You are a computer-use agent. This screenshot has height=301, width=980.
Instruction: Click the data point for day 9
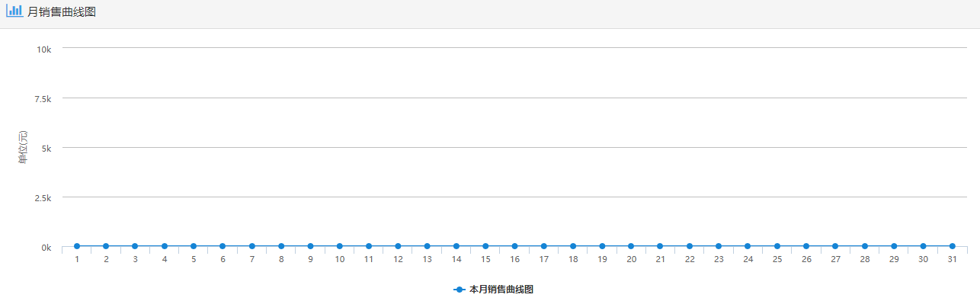[310, 246]
